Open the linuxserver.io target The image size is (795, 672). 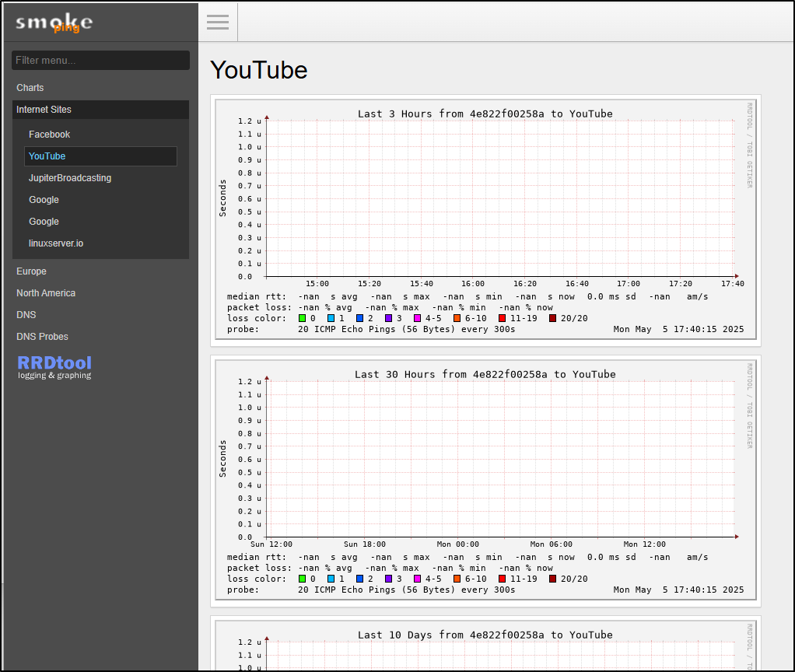coord(56,243)
